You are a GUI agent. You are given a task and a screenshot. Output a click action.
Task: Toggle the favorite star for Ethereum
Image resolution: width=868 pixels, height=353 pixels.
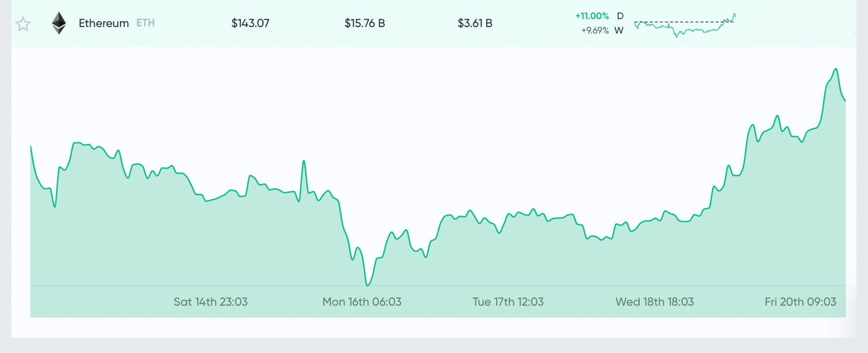click(23, 24)
